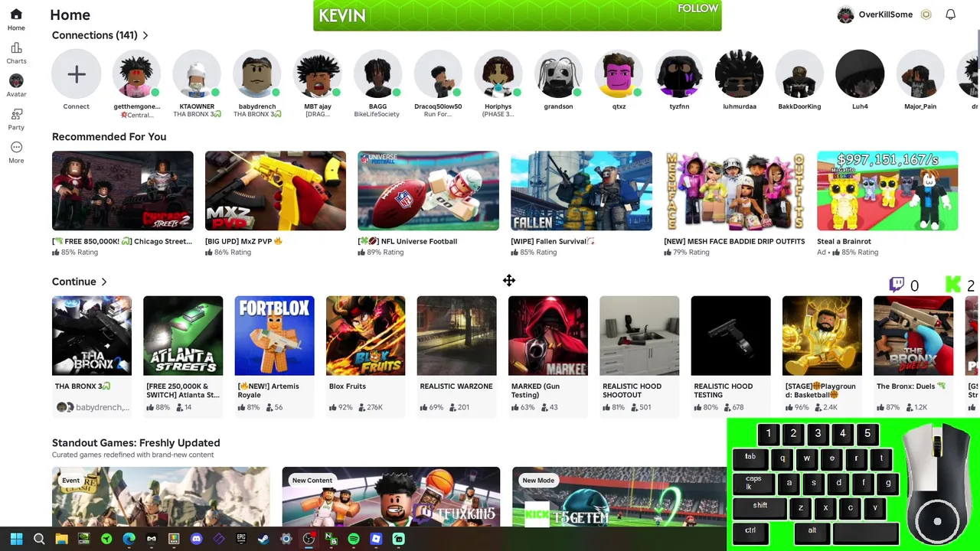Open MBT ajay connection avatar
Image resolution: width=980 pixels, height=551 pixels.
point(317,74)
